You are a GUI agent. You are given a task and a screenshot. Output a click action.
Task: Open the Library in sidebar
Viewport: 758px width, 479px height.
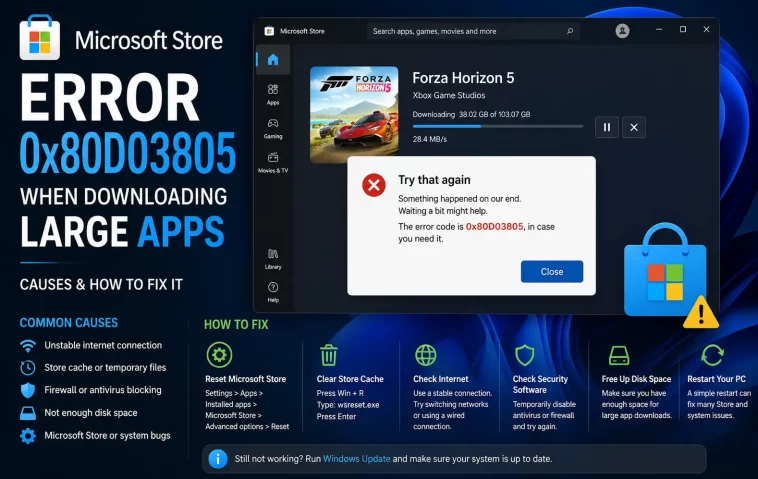[x=273, y=259]
